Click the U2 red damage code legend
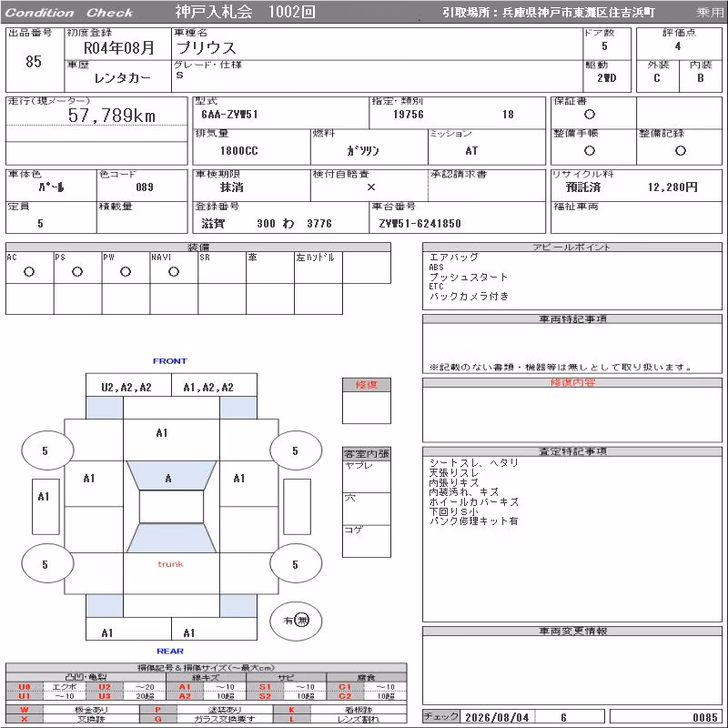Screen dimensions: 728x728 [105, 687]
